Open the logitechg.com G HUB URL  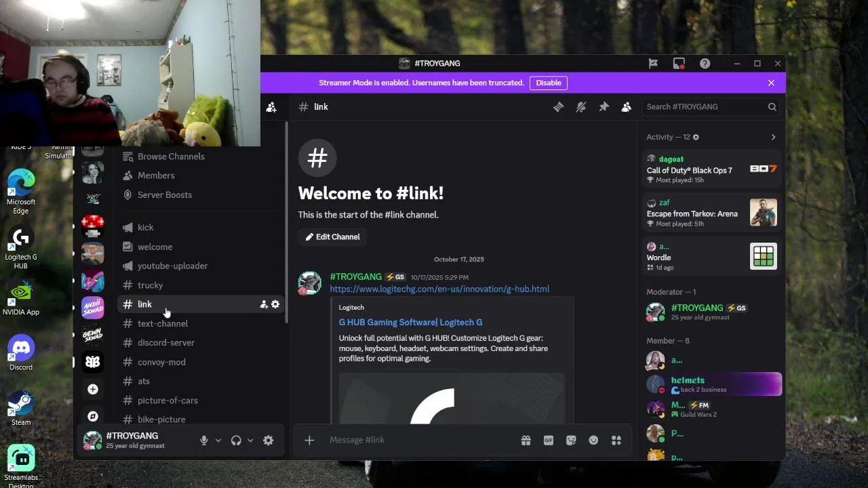[x=439, y=289]
